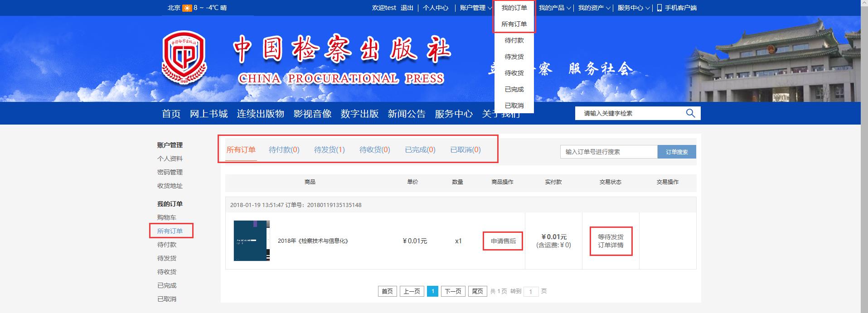This screenshot has height=313, width=868.
Task: Open the 待收货(0) tab
Action: pyautogui.click(x=375, y=150)
